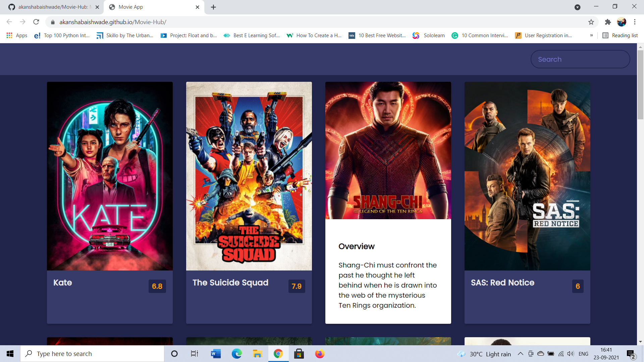Screen dimensions: 644x362
Task: Open Chrome three-dot menu
Action: tap(635, 22)
